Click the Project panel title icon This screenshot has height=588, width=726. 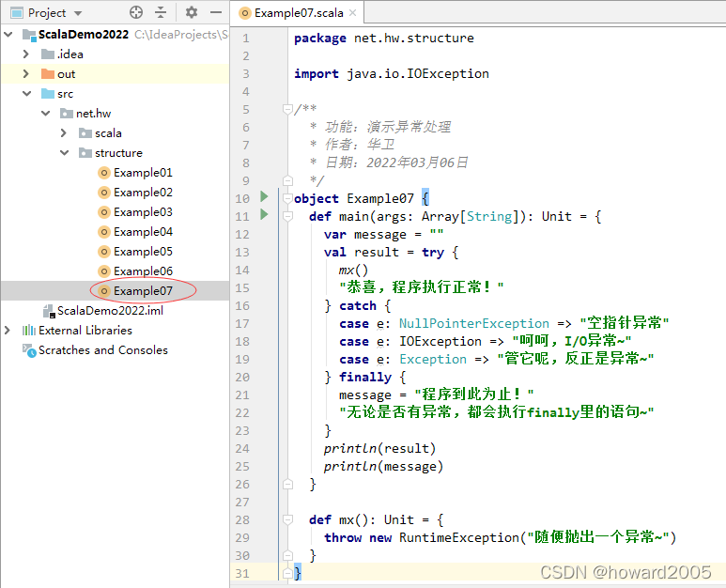17,13
